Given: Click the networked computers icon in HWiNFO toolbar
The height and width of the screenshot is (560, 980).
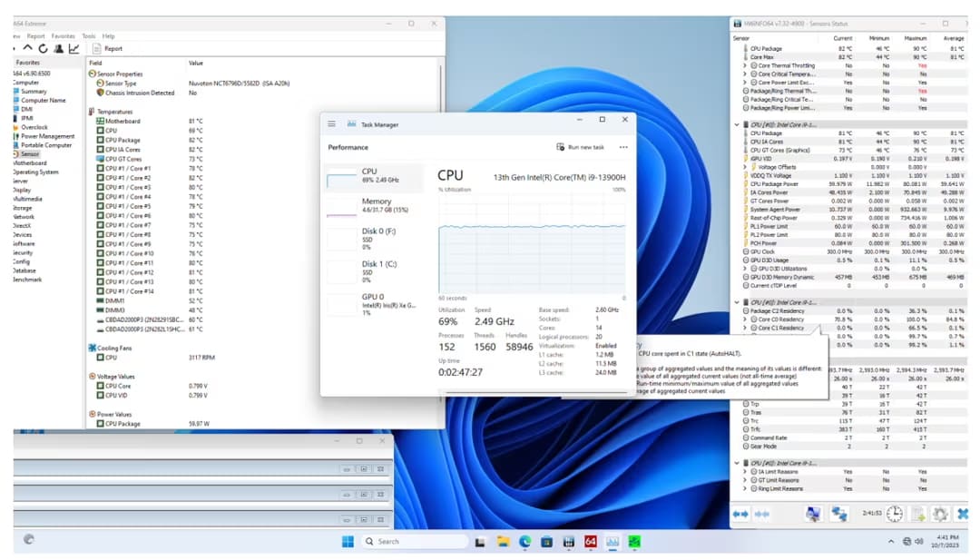Looking at the screenshot, I should coord(838,514).
